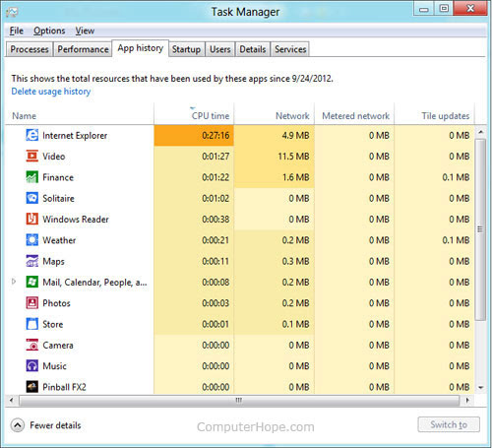492x448 pixels.
Task: Open the Options menu
Action: (49, 31)
